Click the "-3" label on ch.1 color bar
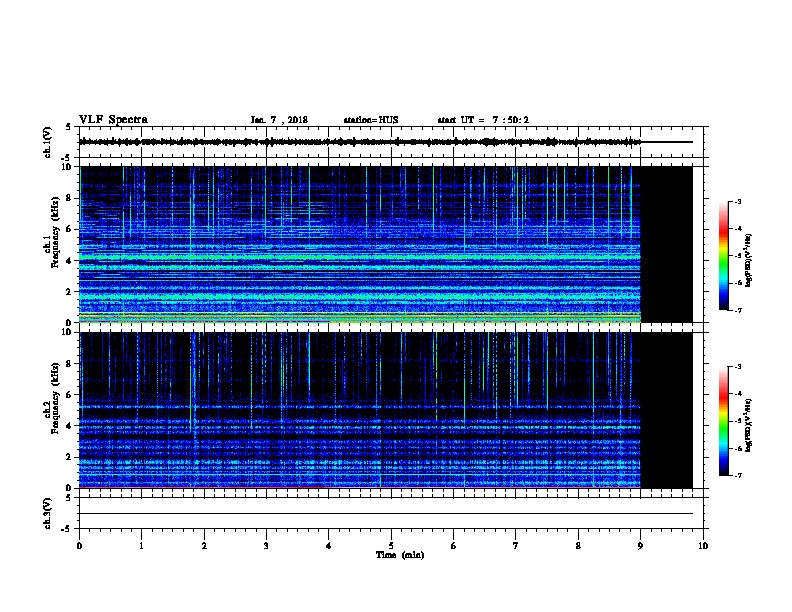This screenshot has height=612, width=792. coord(738,201)
